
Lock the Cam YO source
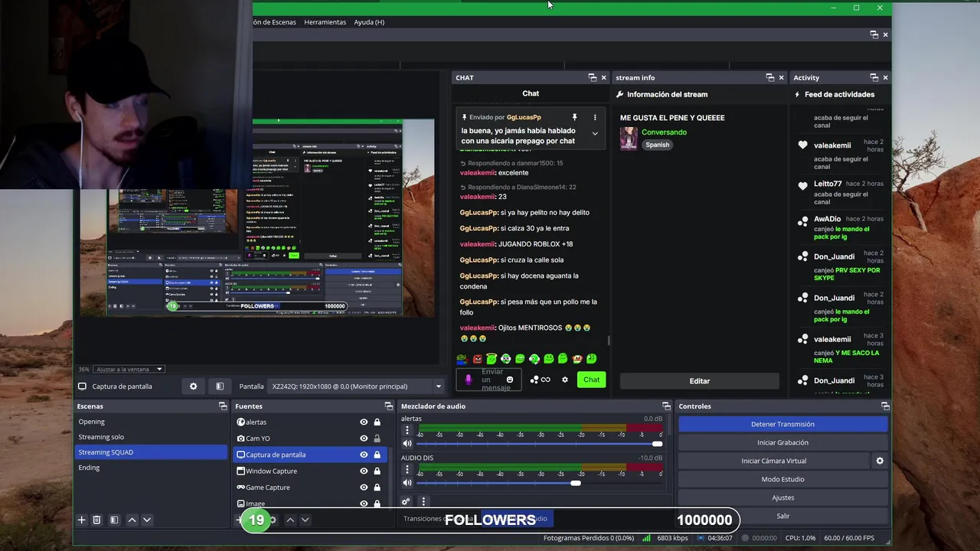click(377, 439)
